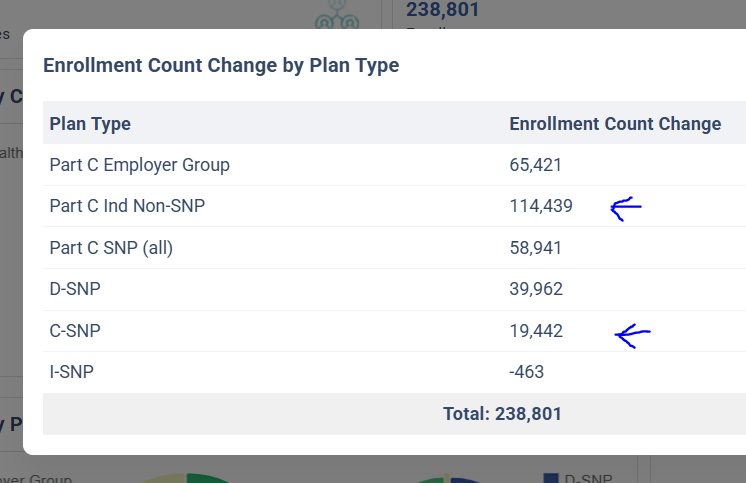Click the 65,421 enrollment value
This screenshot has width=746, height=483.
[536, 165]
